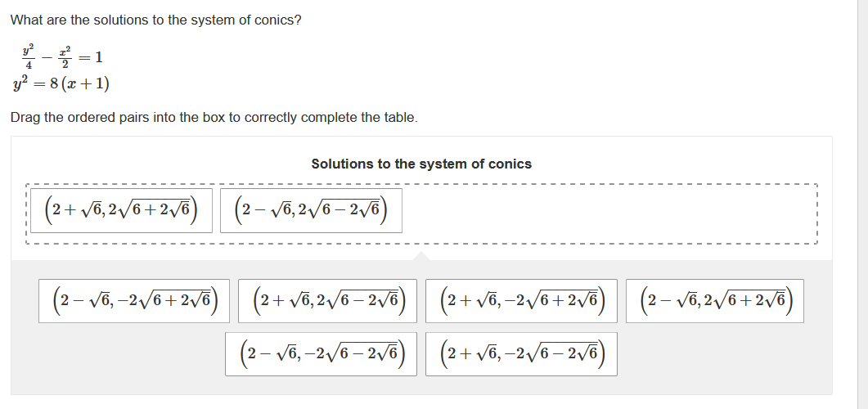
Task: Click the question text about system of conics
Action: 155,20
